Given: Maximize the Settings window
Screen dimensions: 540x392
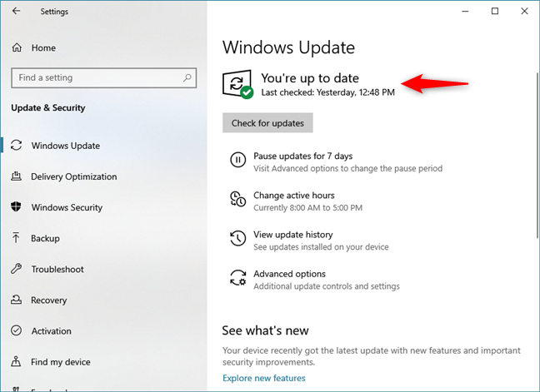Looking at the screenshot, I should pyautogui.click(x=495, y=11).
